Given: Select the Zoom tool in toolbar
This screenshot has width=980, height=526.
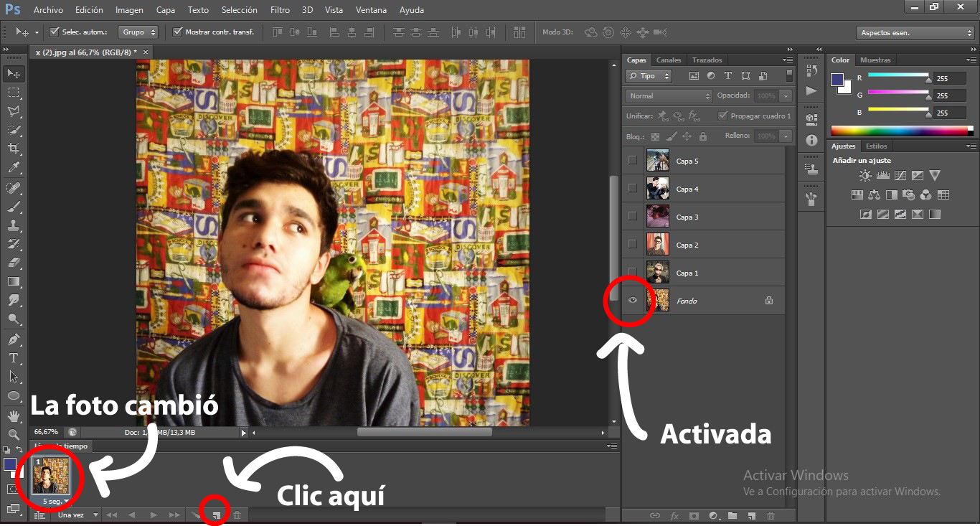Looking at the screenshot, I should point(13,434).
